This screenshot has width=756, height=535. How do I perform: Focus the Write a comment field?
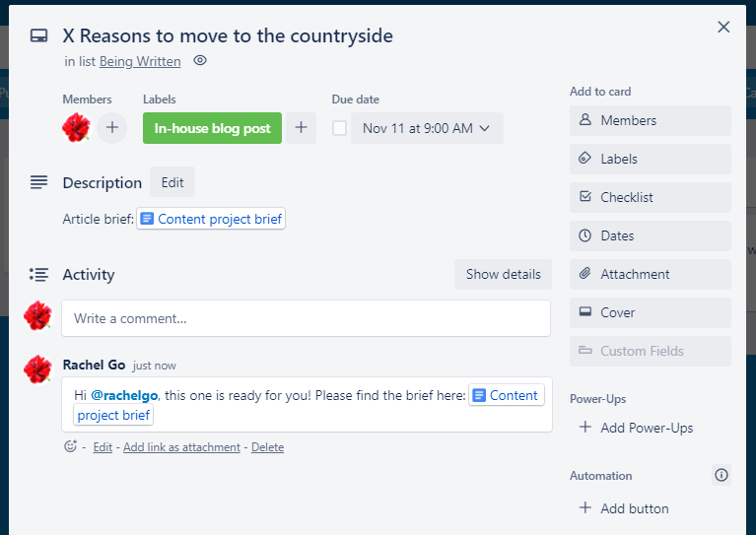coord(306,318)
